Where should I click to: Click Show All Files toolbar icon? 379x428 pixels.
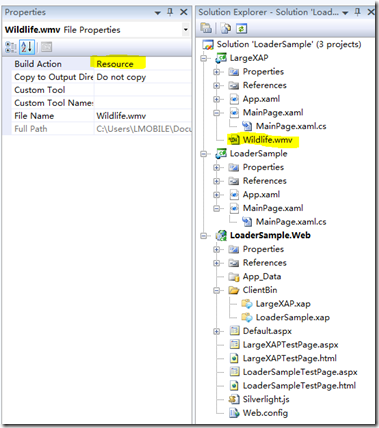pos(226,29)
